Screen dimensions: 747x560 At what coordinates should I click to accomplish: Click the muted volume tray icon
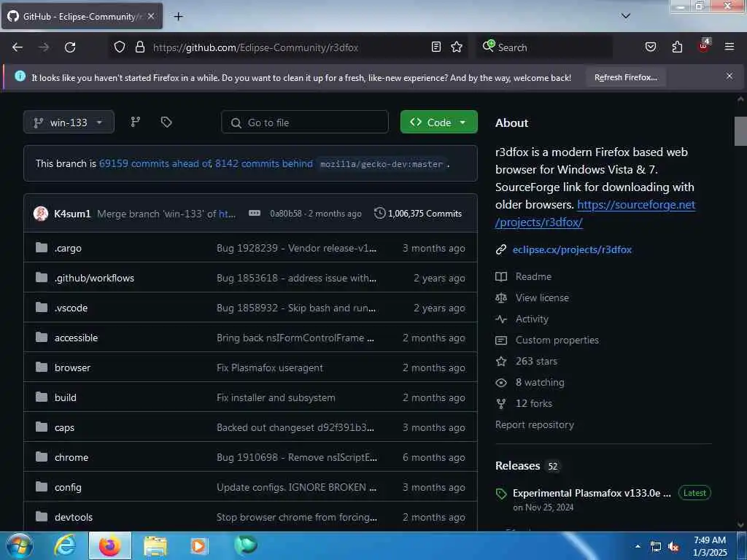click(x=673, y=547)
